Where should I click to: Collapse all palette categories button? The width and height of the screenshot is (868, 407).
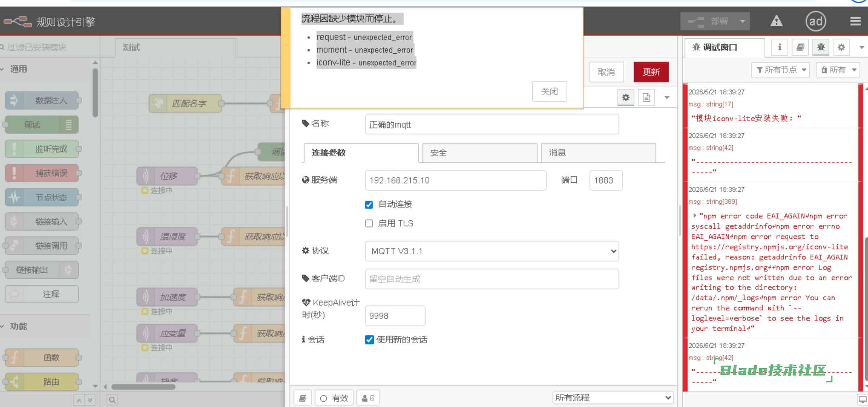click(79, 400)
